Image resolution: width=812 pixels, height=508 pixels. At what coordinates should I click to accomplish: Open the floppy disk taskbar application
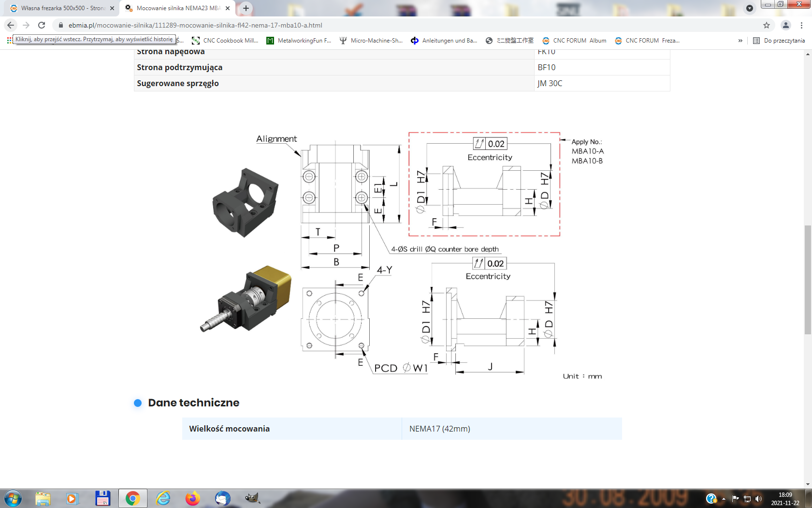102,498
